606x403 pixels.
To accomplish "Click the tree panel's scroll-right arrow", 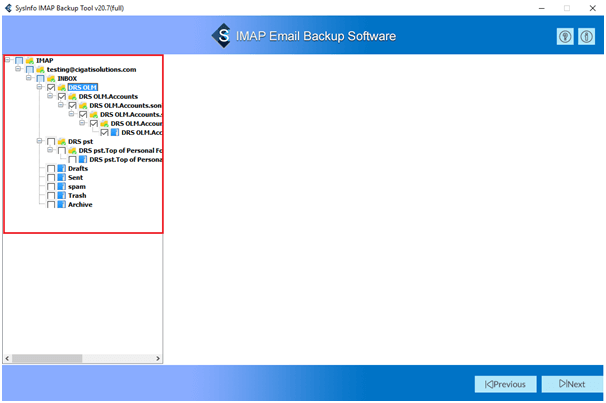I will pos(158,359).
